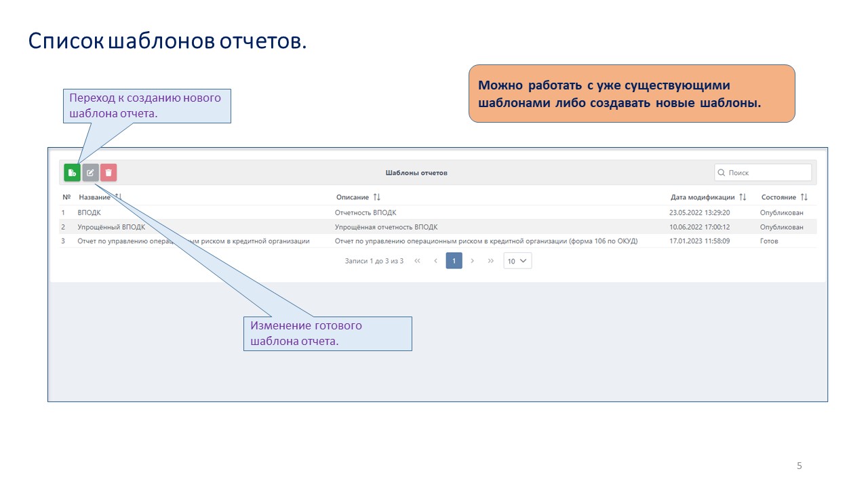Sort by Название column arrows
The image size is (868, 488).
tap(118, 197)
